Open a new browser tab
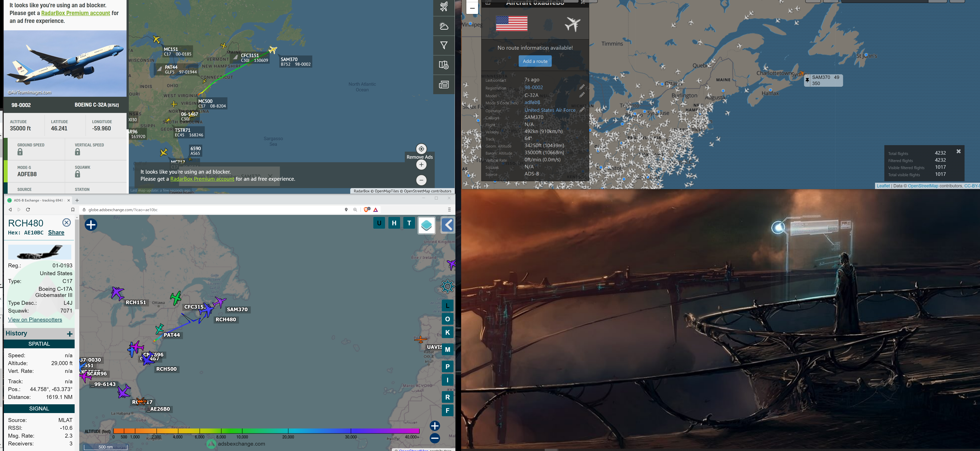The width and height of the screenshot is (980, 451). tap(77, 200)
